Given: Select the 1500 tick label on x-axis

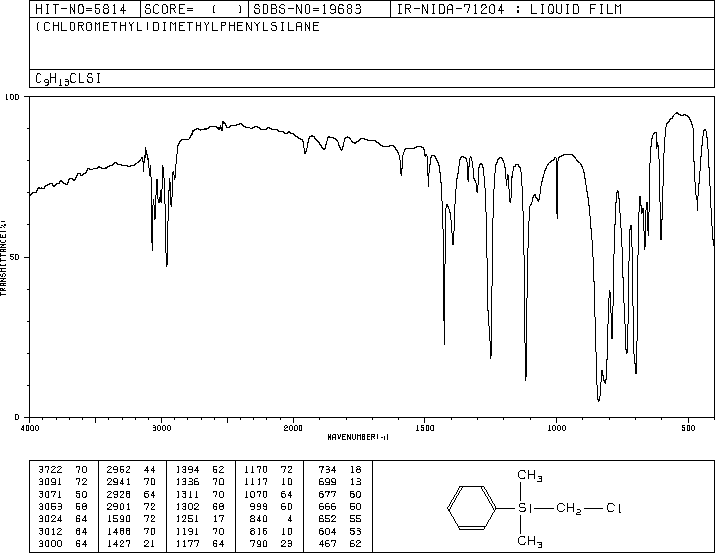Looking at the screenshot, I should tap(425, 428).
